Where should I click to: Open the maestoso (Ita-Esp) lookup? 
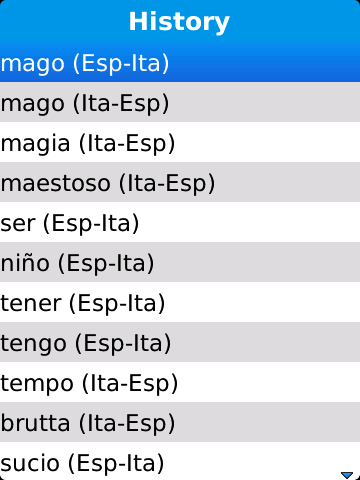coord(180,182)
